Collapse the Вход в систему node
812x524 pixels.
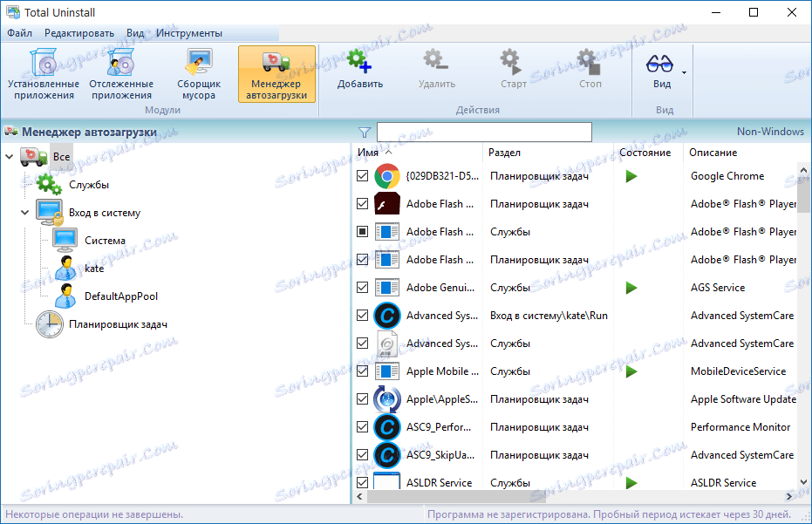pos(24,212)
